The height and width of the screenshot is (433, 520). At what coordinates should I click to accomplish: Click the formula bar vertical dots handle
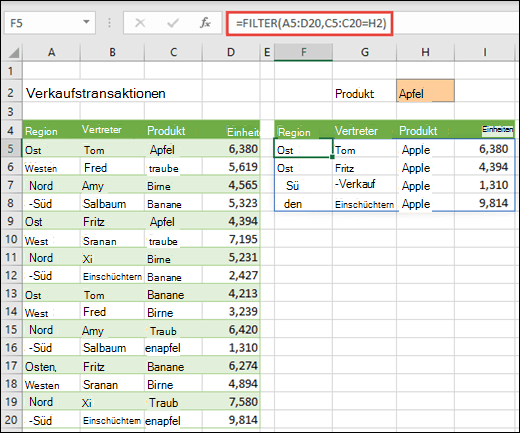tap(109, 23)
